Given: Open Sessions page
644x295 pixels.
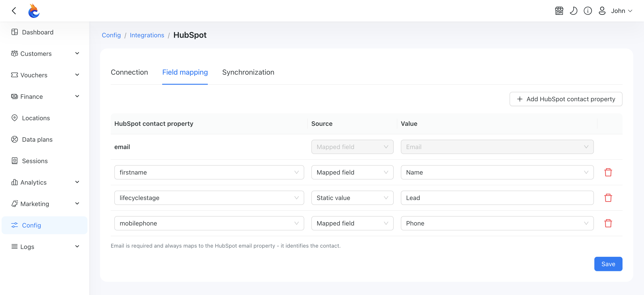Looking at the screenshot, I should [45, 161].
